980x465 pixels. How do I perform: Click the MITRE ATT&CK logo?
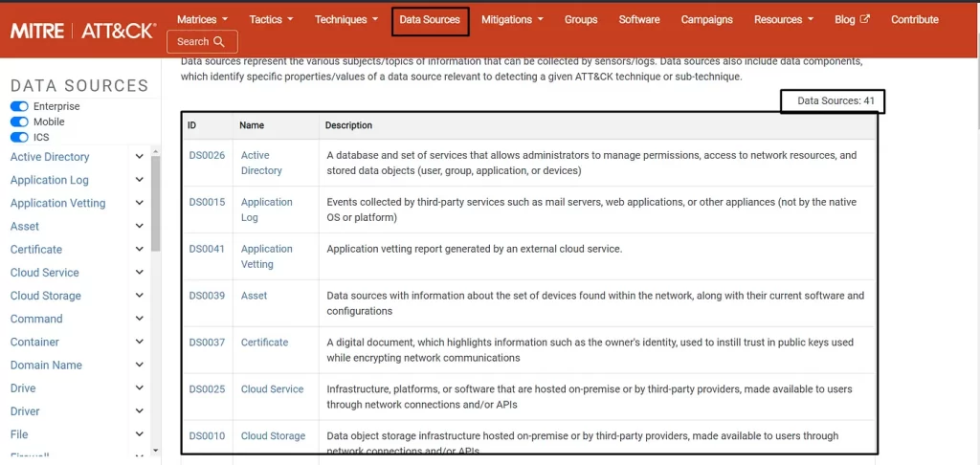(83, 31)
